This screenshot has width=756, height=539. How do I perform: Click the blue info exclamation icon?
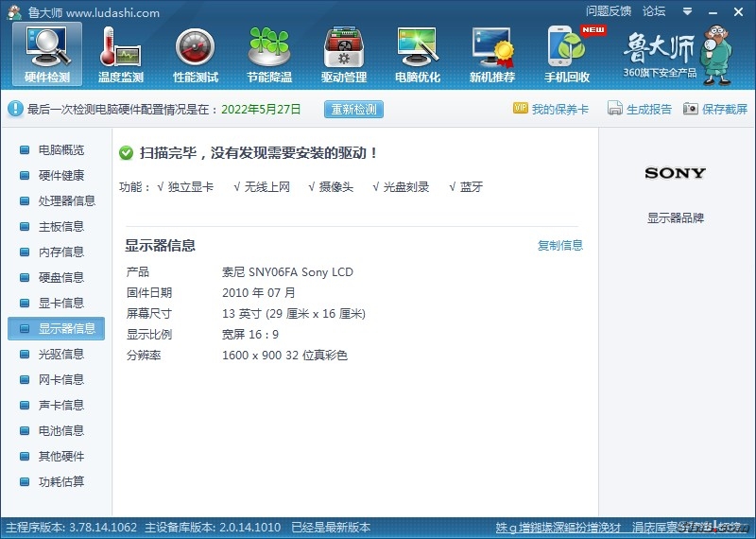pos(15,109)
